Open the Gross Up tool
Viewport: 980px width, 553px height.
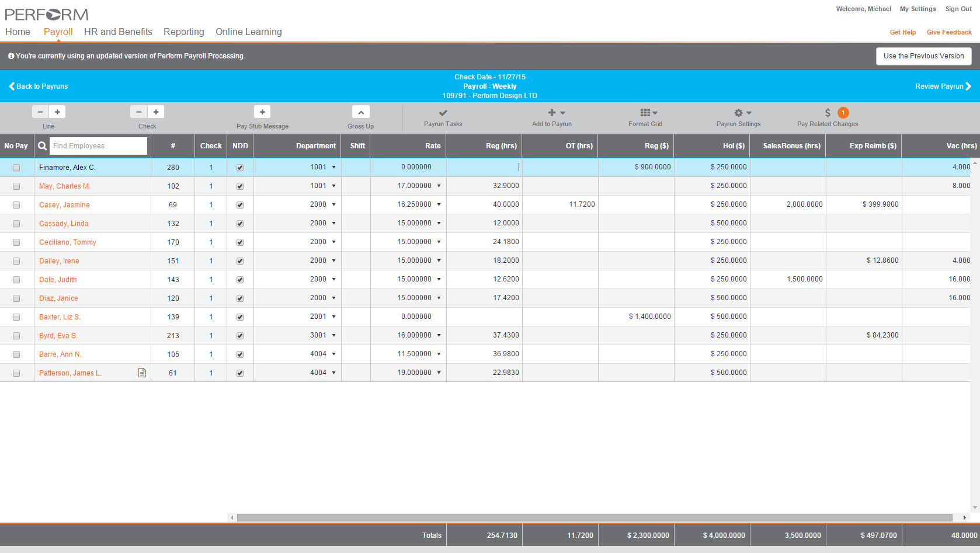tap(361, 112)
